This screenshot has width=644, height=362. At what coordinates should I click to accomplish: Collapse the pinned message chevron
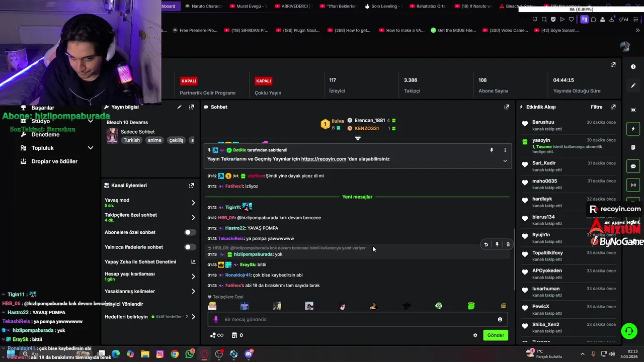click(x=505, y=160)
